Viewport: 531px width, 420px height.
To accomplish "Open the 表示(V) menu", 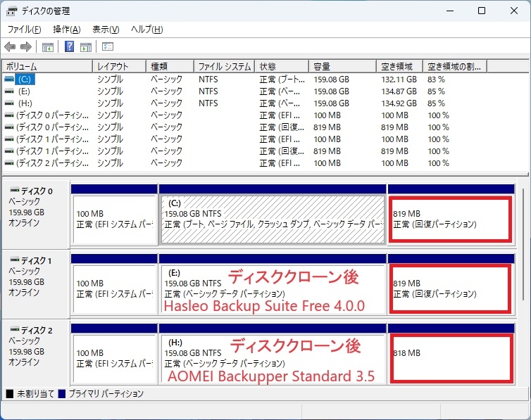I will [x=106, y=30].
